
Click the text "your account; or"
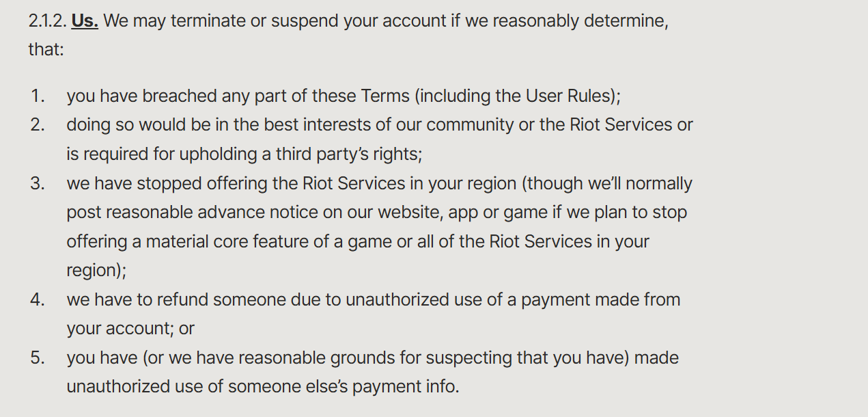pyautogui.click(x=130, y=329)
